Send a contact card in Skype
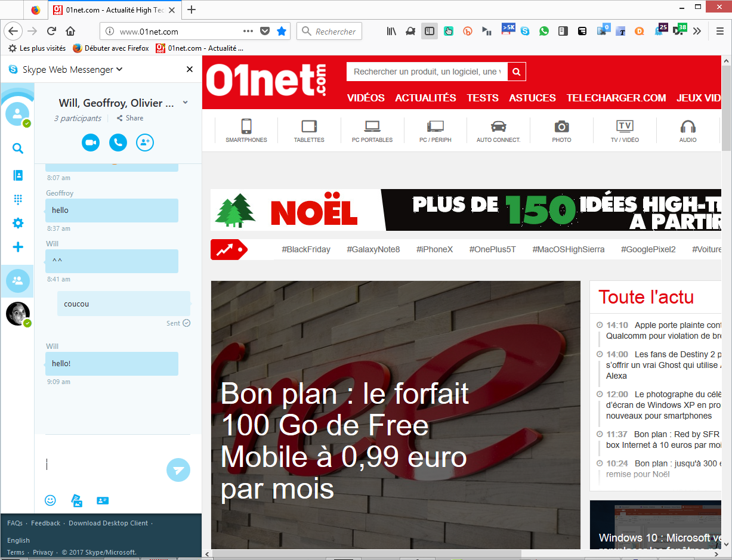Image resolution: width=732 pixels, height=560 pixels. point(103,500)
